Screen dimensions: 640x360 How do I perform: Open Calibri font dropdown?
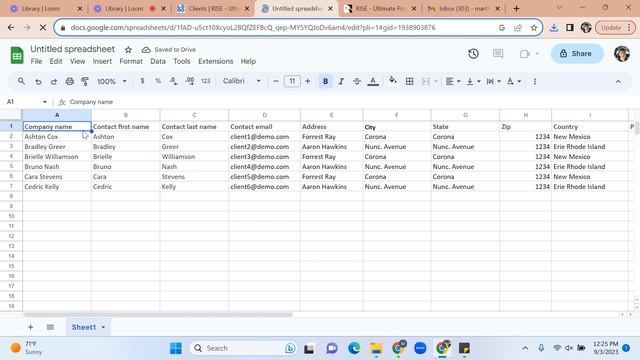242,81
